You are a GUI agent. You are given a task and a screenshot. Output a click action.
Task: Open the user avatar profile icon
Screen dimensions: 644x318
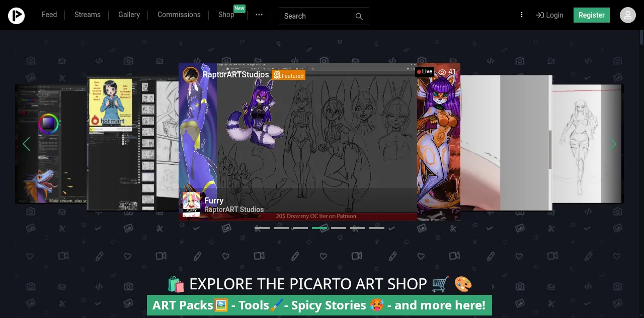pyautogui.click(x=628, y=15)
